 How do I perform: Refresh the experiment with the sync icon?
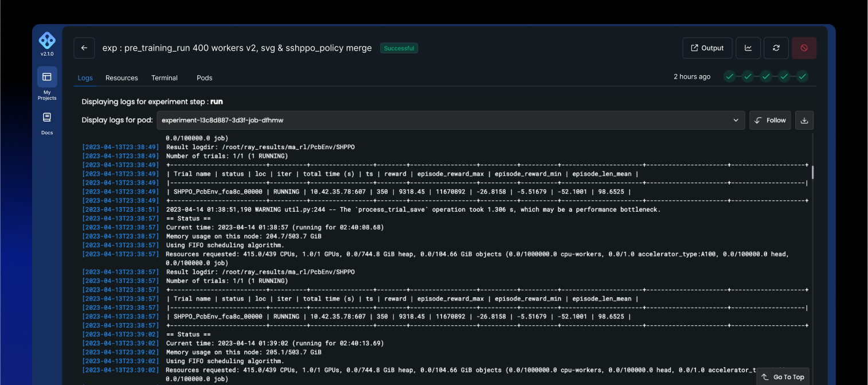click(x=776, y=48)
